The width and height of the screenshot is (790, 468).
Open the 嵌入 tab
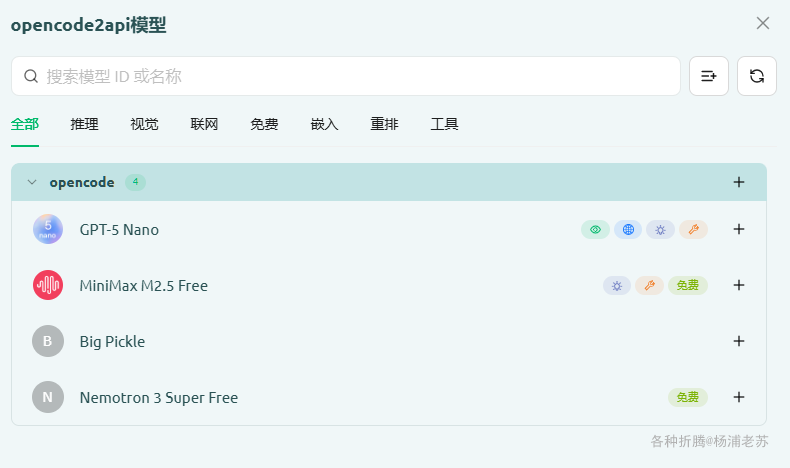point(324,125)
